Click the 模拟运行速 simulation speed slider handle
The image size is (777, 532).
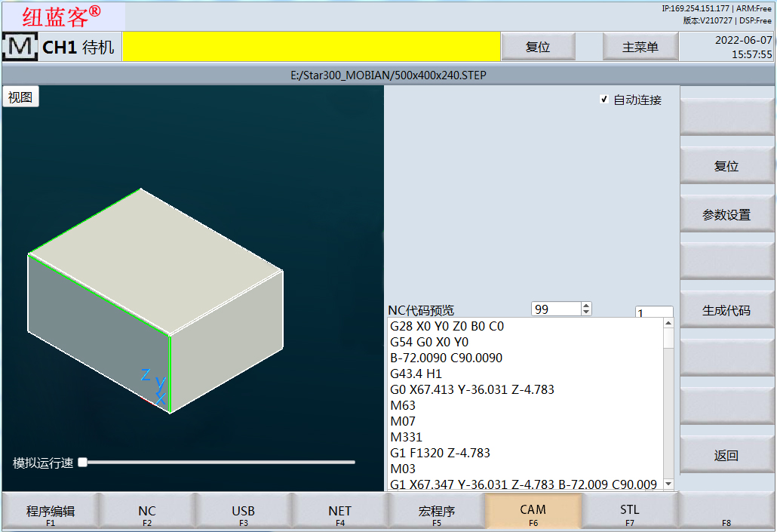pyautogui.click(x=83, y=462)
